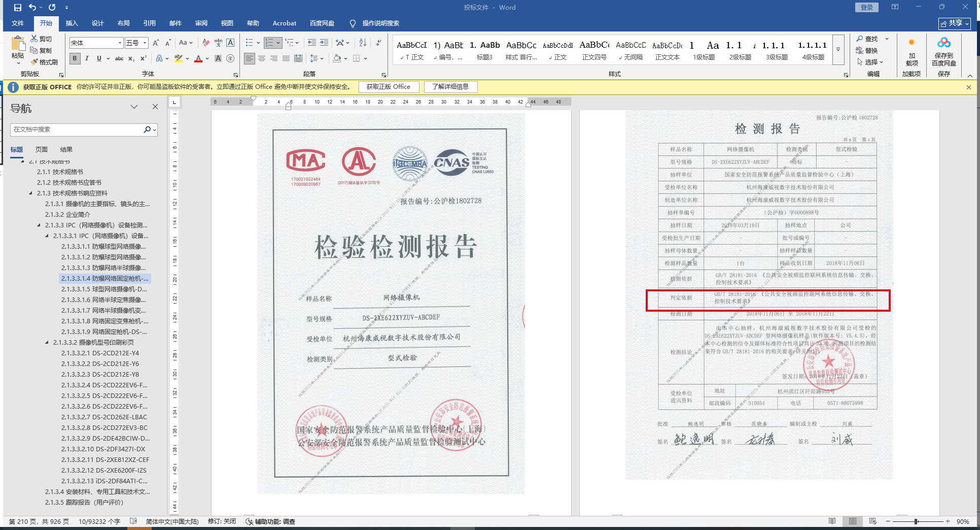This screenshot has height=530, width=980.
Task: Click the 获取正版 Office button
Action: point(389,87)
